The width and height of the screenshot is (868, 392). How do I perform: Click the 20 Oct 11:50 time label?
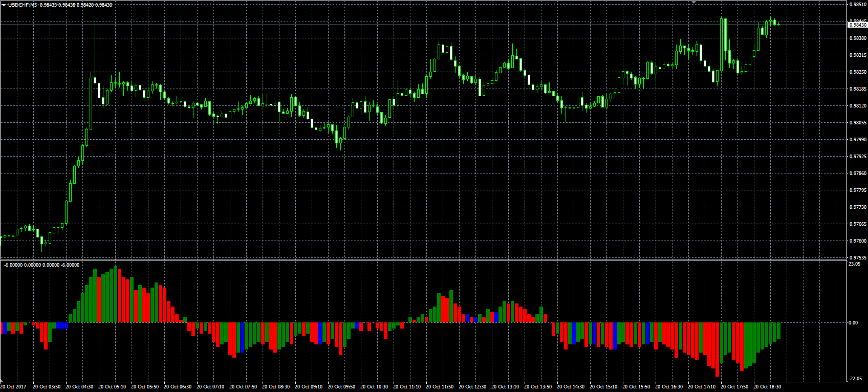[x=440, y=387]
